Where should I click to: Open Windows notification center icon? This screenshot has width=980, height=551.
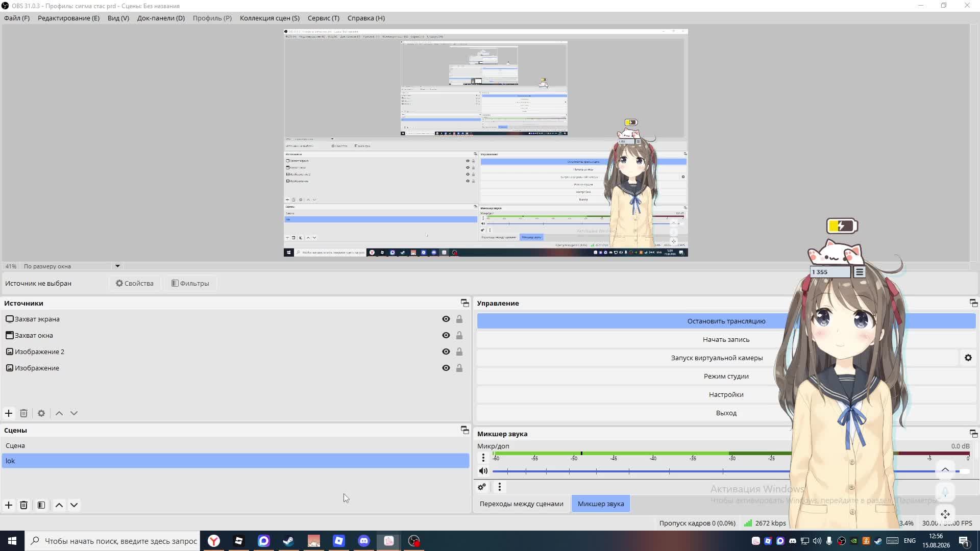pyautogui.click(x=964, y=541)
